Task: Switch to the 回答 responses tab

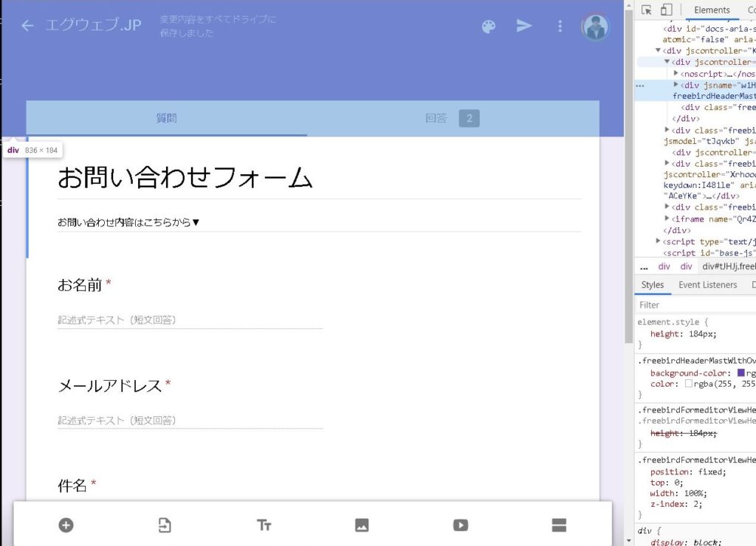Action: click(x=451, y=118)
